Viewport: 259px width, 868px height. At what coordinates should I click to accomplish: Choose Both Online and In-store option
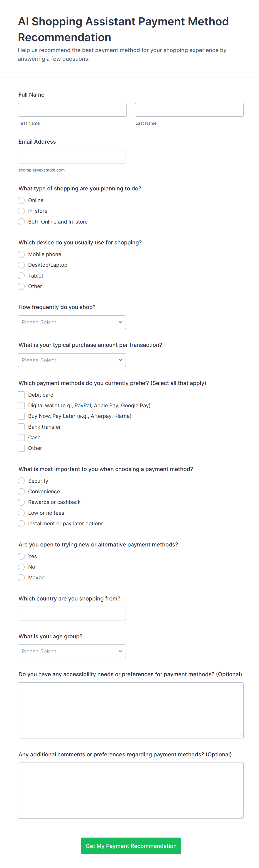click(21, 222)
